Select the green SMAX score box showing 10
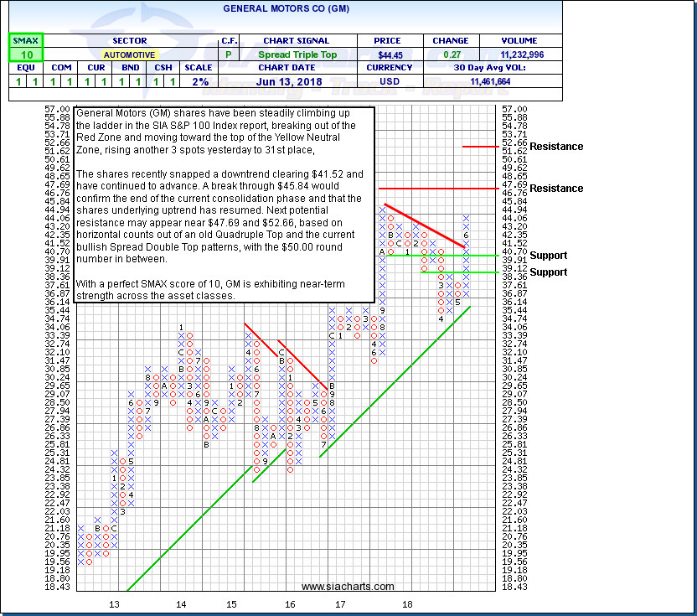The height and width of the screenshot is (616, 697). pyautogui.click(x=25, y=54)
